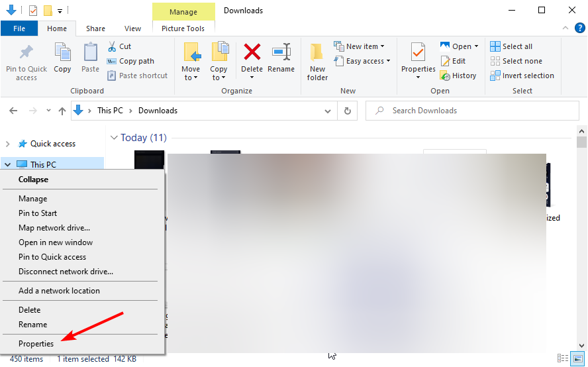Collapse the This PC tree node chevron

click(x=7, y=164)
